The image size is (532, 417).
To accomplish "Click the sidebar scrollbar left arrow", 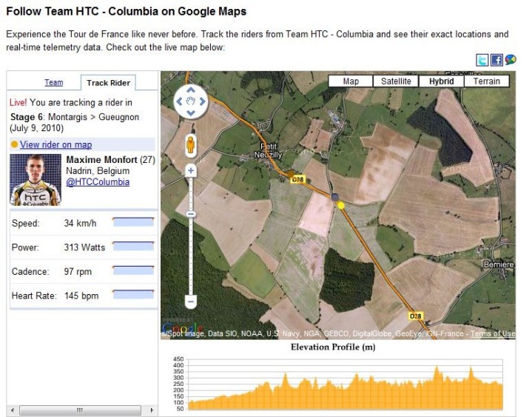I will point(13,410).
